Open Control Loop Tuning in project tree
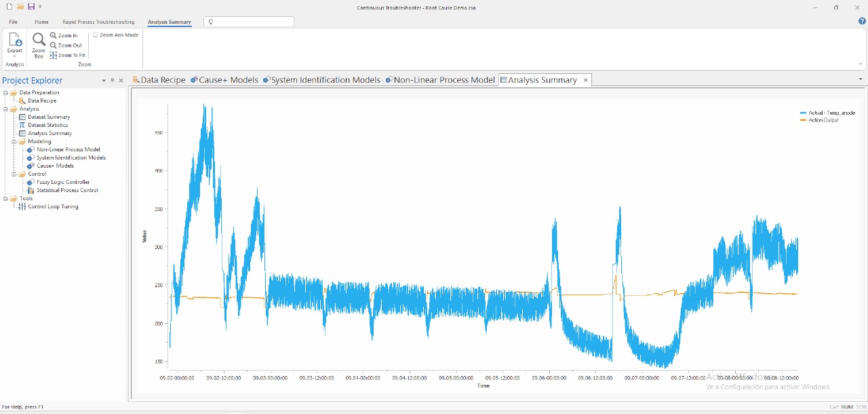Screen dimensions: 868x414 (x=53, y=206)
